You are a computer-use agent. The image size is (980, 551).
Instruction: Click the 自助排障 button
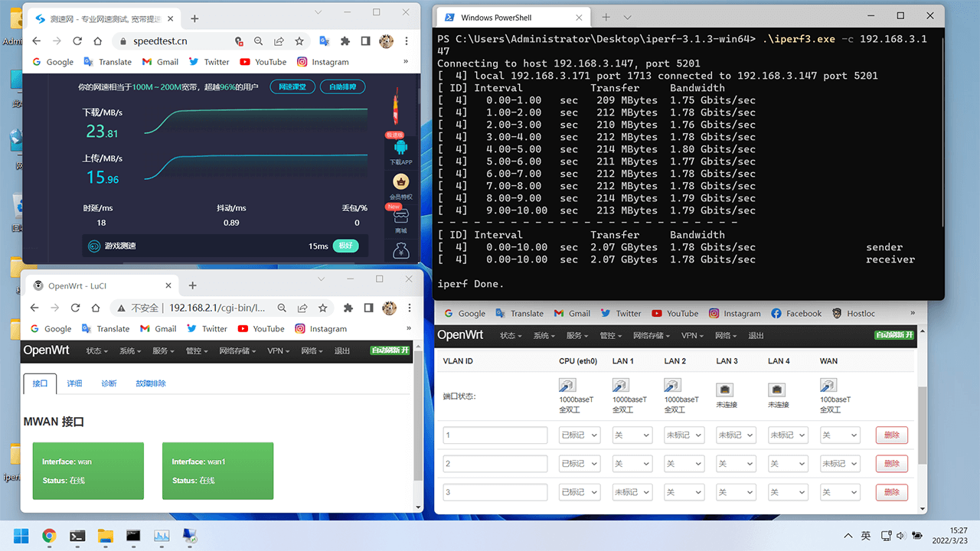[x=342, y=86]
